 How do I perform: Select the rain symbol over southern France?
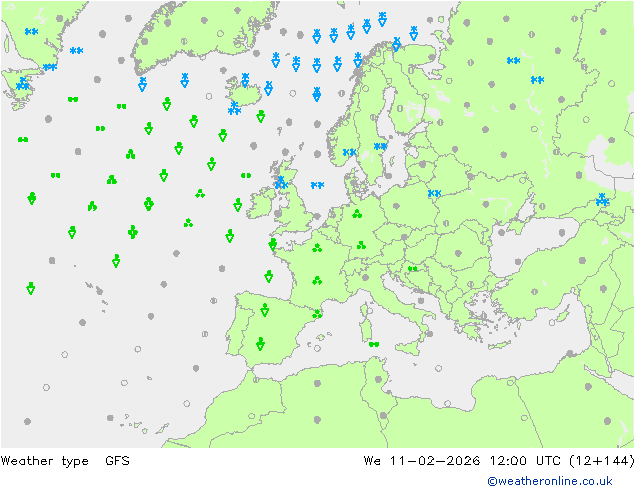click(317, 280)
